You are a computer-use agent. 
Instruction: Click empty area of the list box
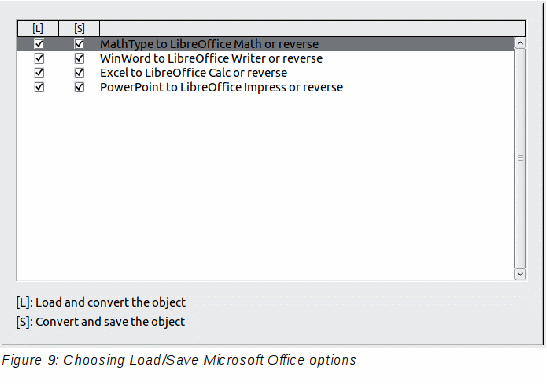pos(266,187)
